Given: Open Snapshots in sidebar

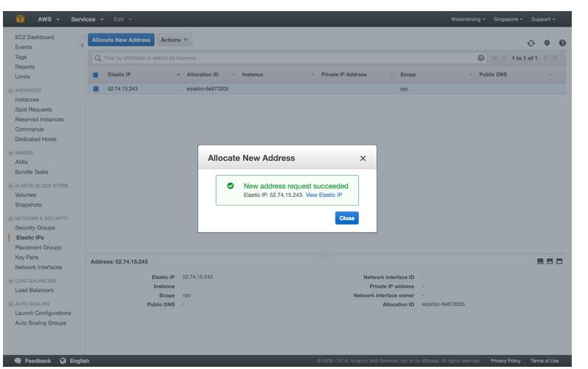Looking at the screenshot, I should [28, 204].
